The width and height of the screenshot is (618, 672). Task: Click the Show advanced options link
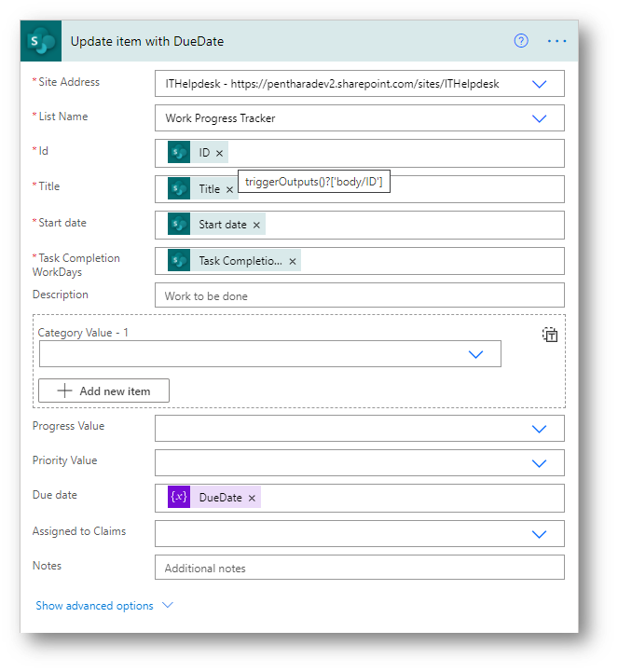coord(94,606)
